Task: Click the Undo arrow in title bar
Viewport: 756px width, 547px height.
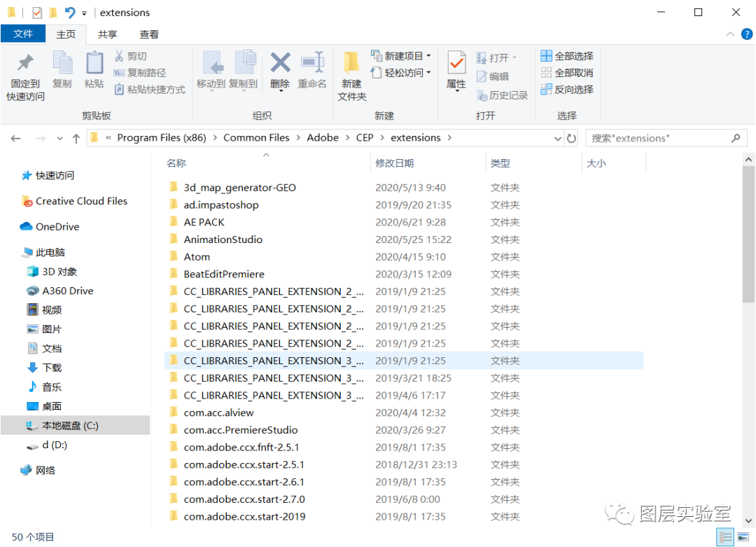Action: click(x=70, y=13)
